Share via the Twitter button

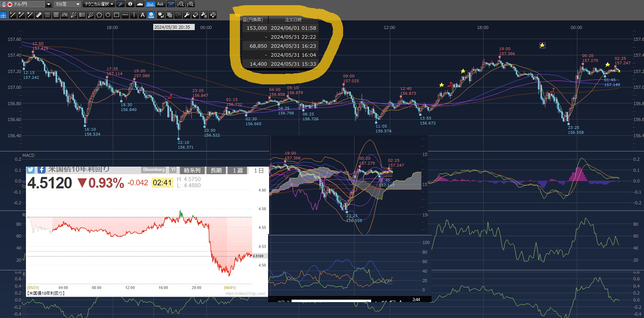[x=30, y=170]
